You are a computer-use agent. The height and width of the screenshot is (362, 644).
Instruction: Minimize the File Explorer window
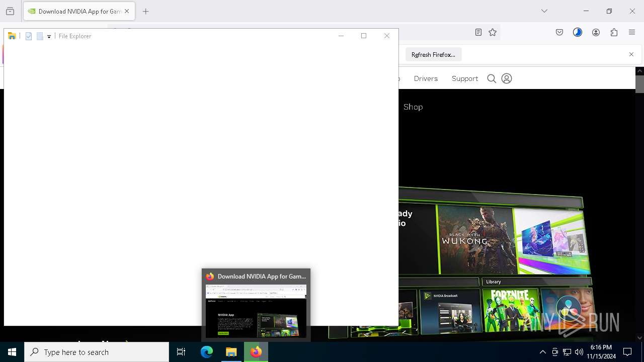[341, 36]
